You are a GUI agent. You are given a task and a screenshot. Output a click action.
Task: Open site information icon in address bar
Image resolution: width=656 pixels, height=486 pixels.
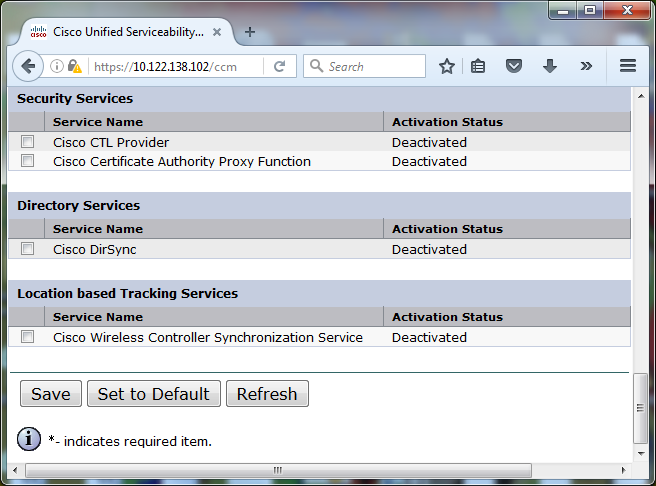[56, 66]
